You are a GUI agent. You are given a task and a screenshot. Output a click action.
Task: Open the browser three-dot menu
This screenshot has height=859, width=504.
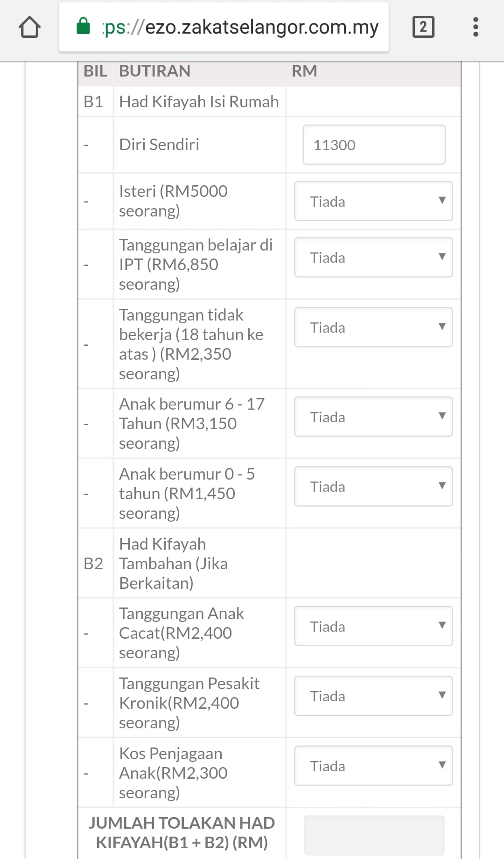point(476,27)
